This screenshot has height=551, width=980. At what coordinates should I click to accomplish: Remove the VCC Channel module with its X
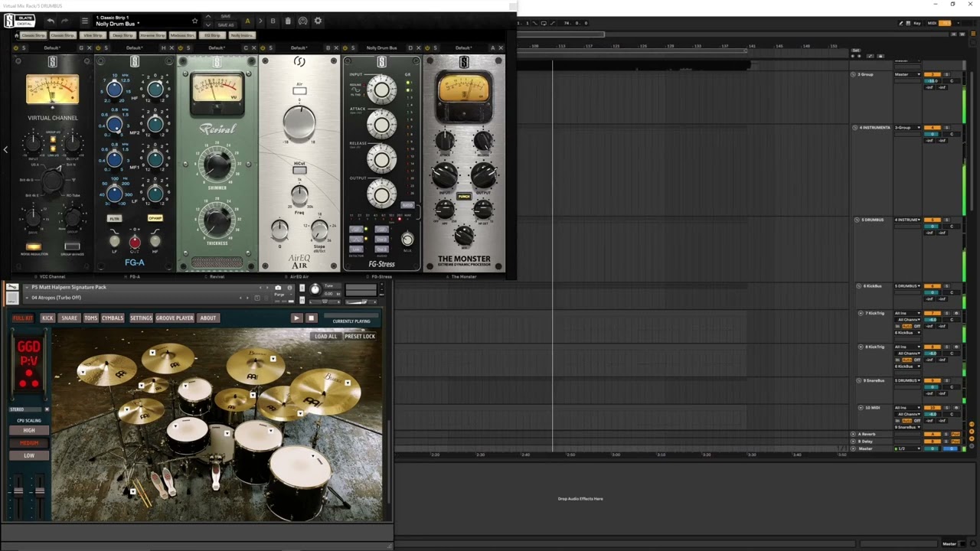point(88,48)
